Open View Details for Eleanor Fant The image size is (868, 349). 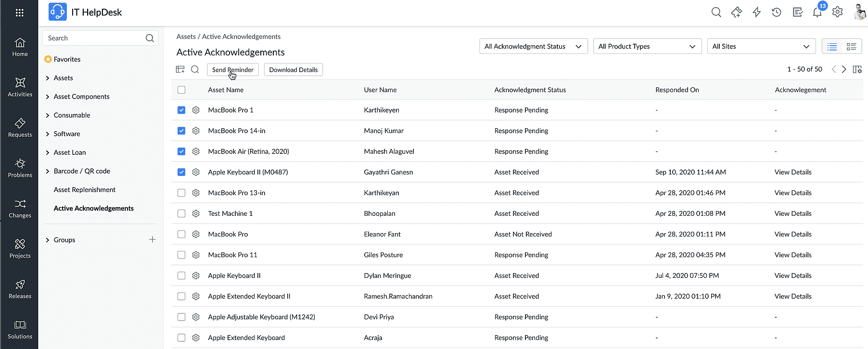[792, 234]
